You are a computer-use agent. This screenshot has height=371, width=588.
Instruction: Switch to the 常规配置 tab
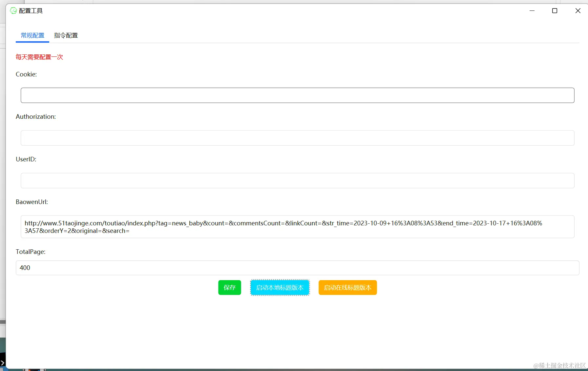32,35
